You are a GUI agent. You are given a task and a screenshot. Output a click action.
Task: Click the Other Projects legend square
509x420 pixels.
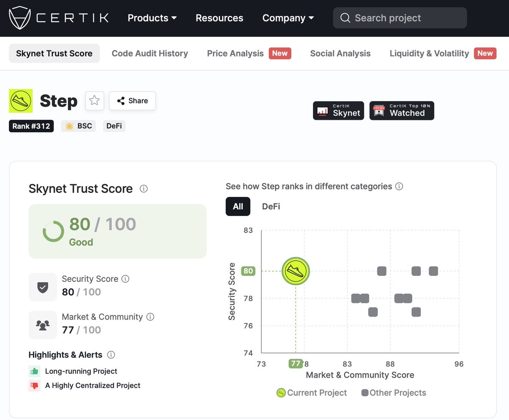pos(365,393)
